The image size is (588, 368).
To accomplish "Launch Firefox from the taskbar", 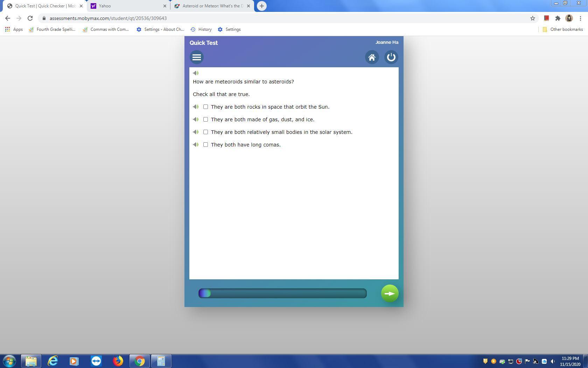I will pos(118,361).
